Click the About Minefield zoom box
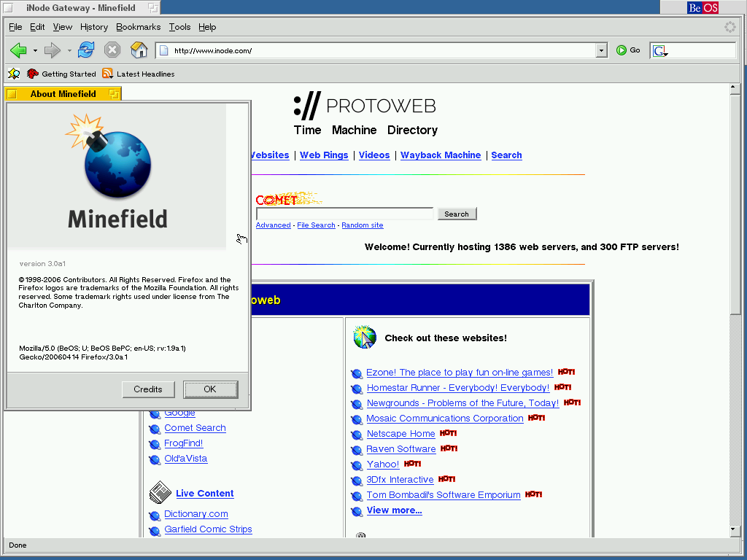 coord(113,94)
